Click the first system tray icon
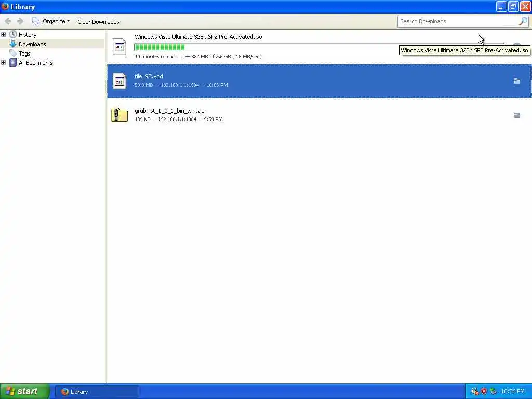Viewport: 532px width, 399px height. tap(474, 391)
